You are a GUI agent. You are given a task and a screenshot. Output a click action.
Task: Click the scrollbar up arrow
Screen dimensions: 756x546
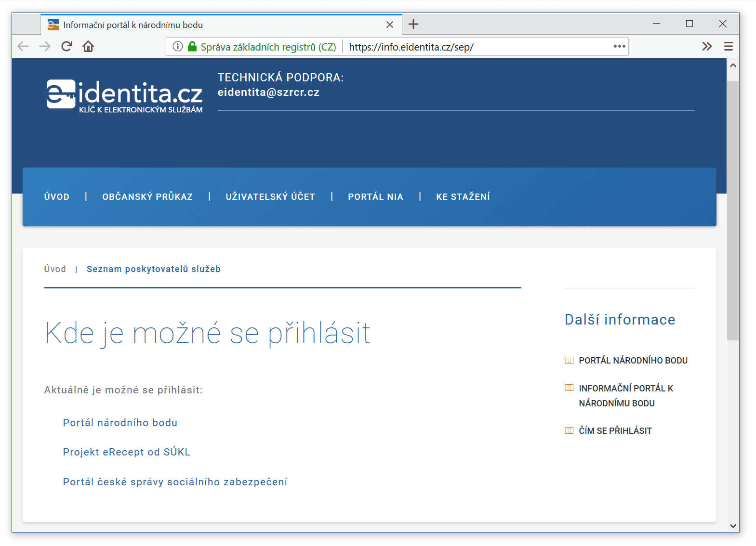click(733, 65)
